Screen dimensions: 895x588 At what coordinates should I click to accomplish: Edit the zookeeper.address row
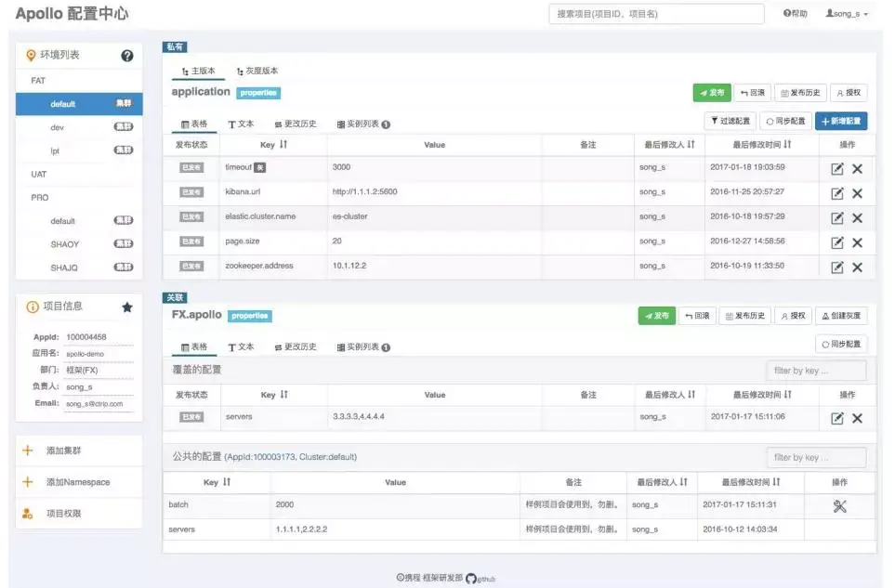(836, 267)
